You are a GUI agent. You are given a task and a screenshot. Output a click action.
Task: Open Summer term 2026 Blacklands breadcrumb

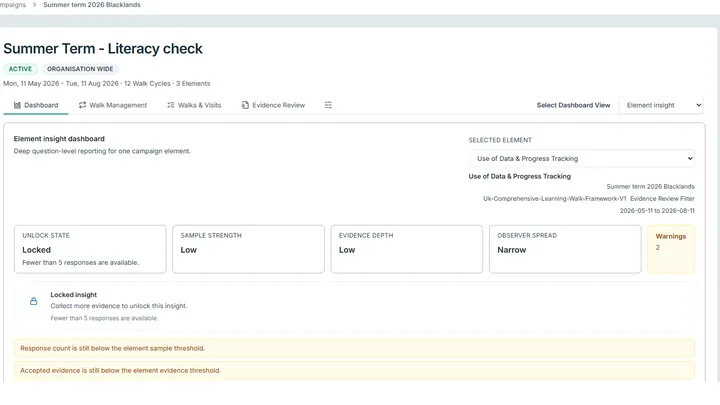pyautogui.click(x=92, y=5)
